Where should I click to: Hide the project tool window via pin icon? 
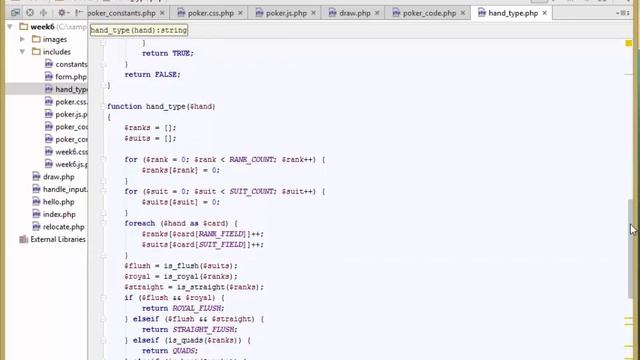tap(79, 13)
